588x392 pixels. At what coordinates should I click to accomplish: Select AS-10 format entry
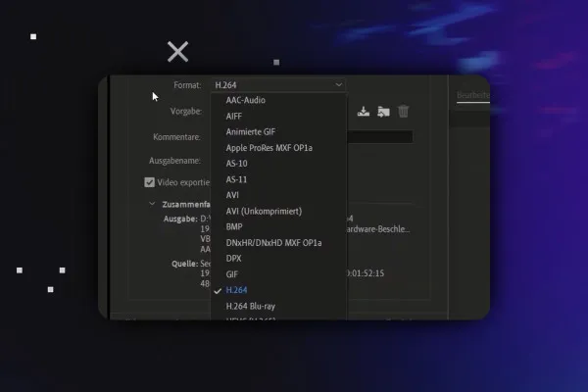(236, 164)
